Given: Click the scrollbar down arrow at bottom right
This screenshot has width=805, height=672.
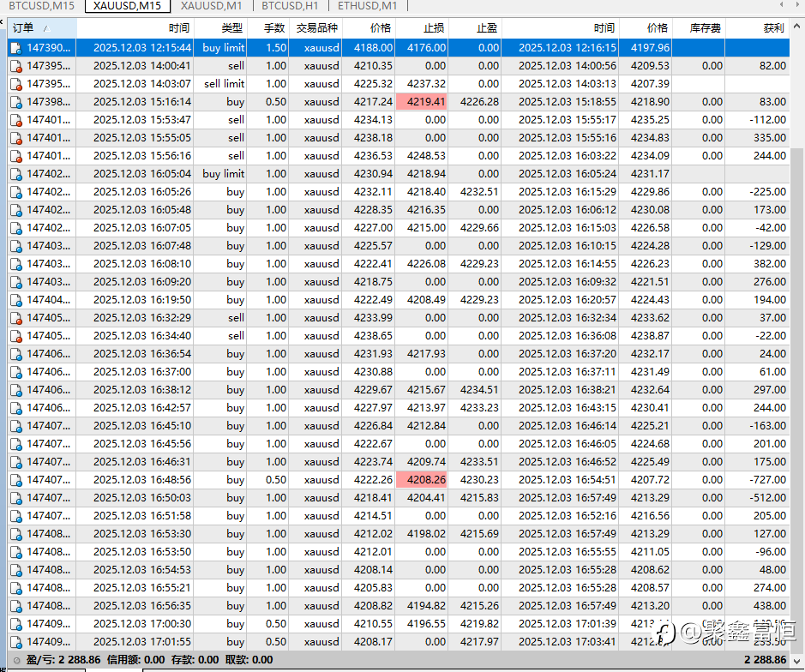Looking at the screenshot, I should (x=797, y=661).
